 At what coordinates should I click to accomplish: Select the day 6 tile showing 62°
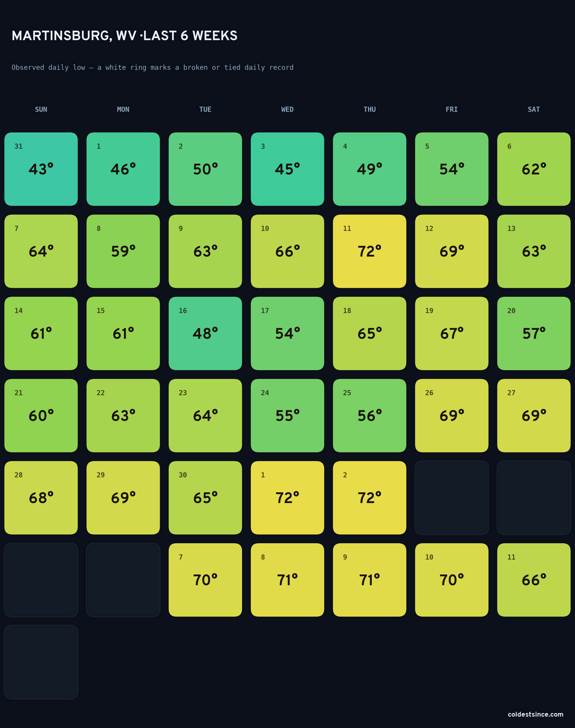534,169
